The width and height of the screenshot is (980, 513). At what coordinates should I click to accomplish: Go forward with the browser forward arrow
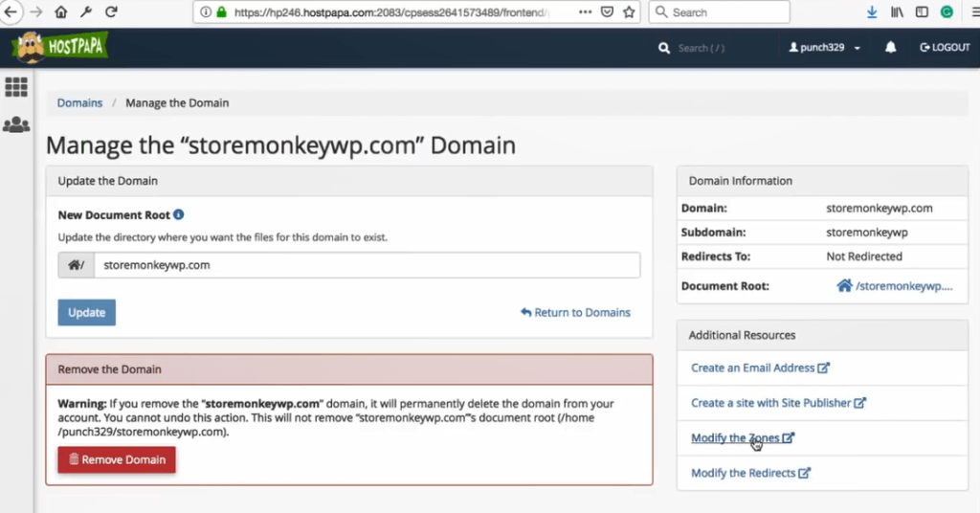(36, 11)
